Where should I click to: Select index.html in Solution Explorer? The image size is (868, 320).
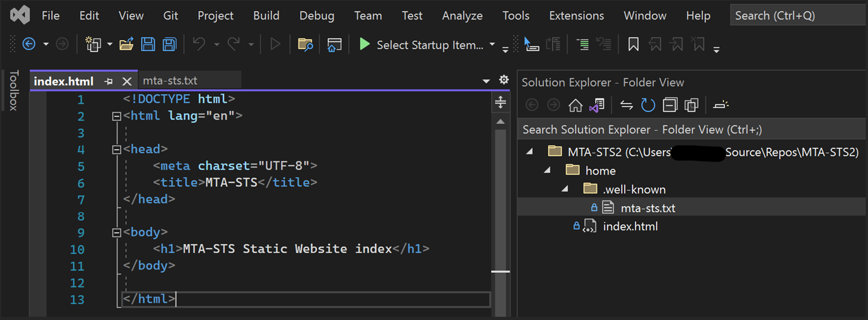pos(630,226)
